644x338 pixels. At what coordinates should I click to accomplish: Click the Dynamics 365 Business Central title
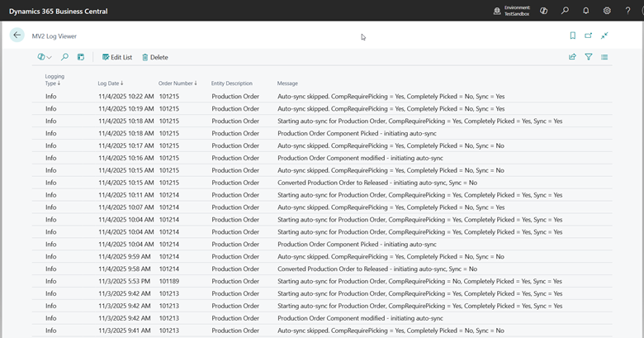coord(59,11)
